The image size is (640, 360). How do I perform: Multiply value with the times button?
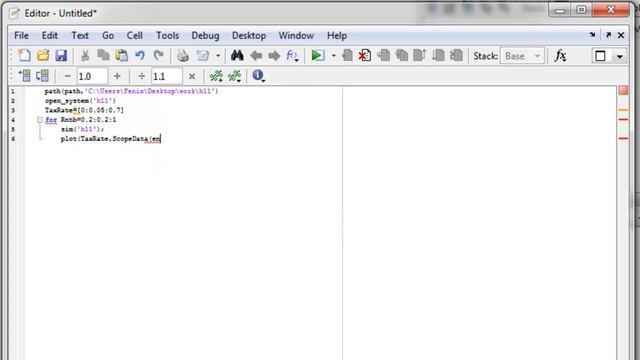[192, 76]
